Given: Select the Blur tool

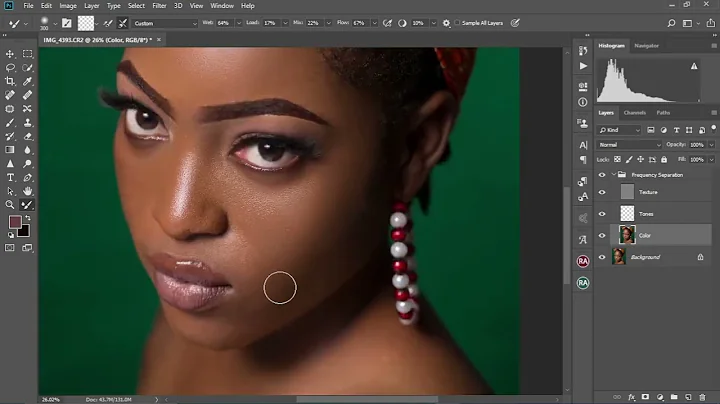Looking at the screenshot, I should click(x=28, y=150).
